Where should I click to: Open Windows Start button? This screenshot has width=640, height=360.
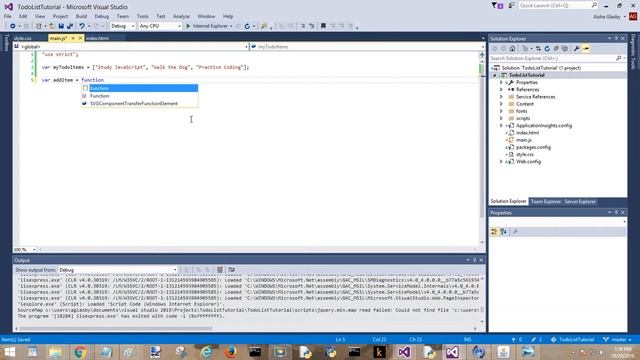click(x=9, y=352)
